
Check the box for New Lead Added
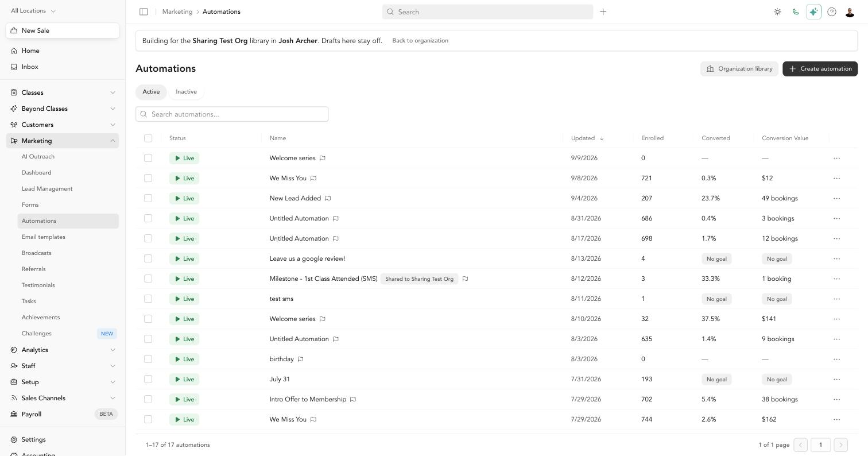coord(148,198)
